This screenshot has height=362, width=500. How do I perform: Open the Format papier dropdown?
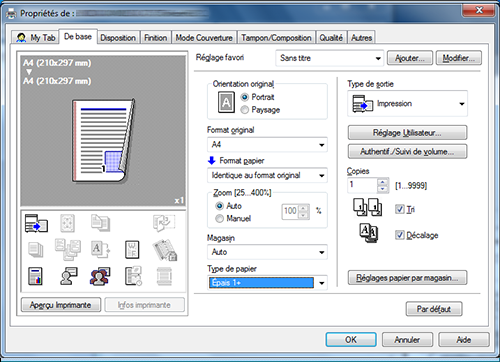267,175
